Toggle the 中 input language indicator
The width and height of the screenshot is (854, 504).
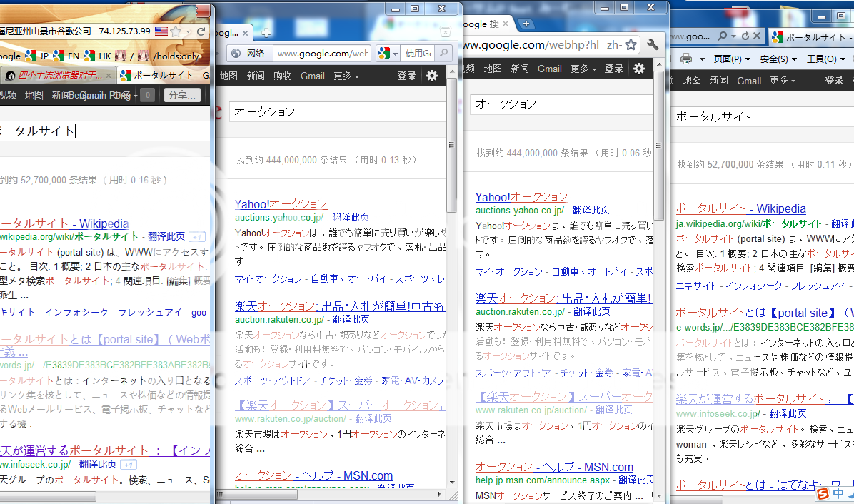tap(839, 494)
